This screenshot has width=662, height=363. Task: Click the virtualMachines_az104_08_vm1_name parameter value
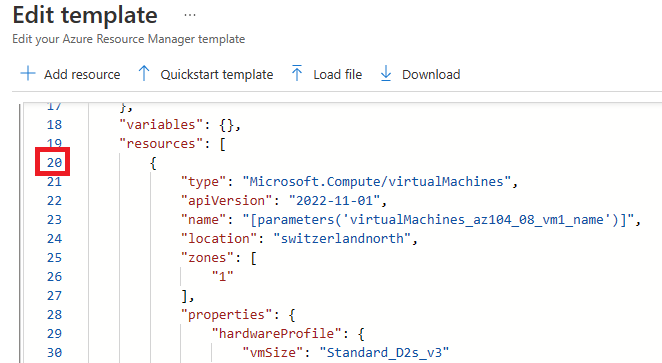(438, 220)
